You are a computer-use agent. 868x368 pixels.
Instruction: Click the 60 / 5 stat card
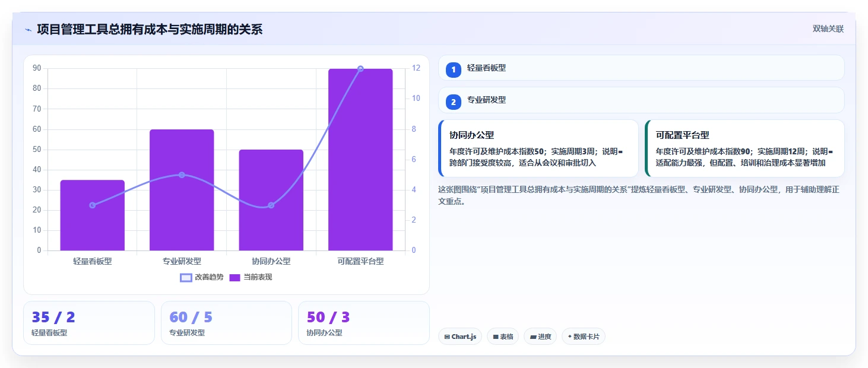coord(226,323)
